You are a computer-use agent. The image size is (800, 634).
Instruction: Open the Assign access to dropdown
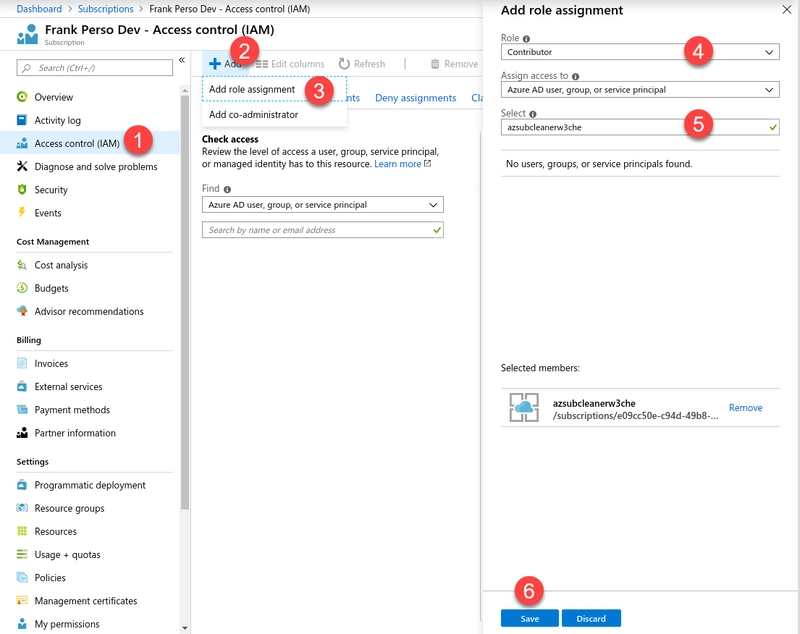(x=640, y=90)
